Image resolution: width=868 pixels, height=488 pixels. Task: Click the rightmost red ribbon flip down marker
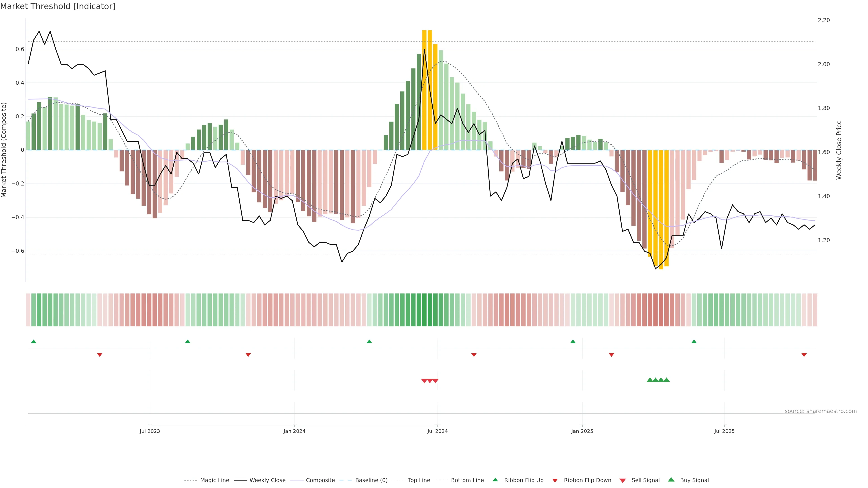[x=804, y=355]
